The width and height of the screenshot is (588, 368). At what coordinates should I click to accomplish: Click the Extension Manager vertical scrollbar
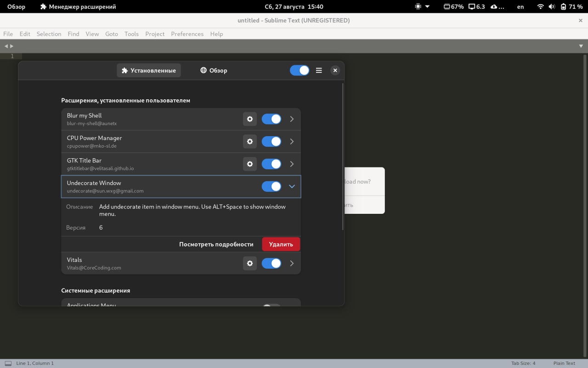pyautogui.click(x=343, y=156)
